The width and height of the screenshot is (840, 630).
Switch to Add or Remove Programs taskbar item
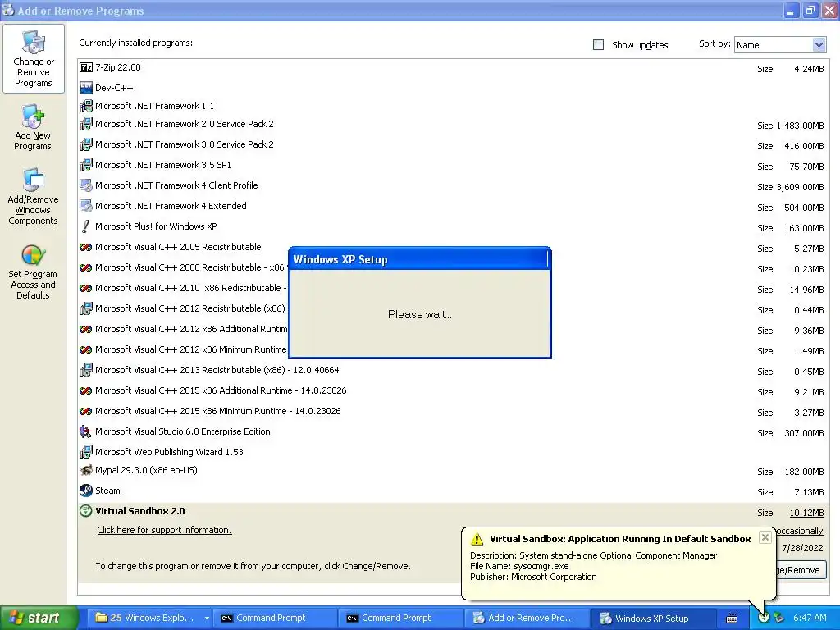coord(525,618)
